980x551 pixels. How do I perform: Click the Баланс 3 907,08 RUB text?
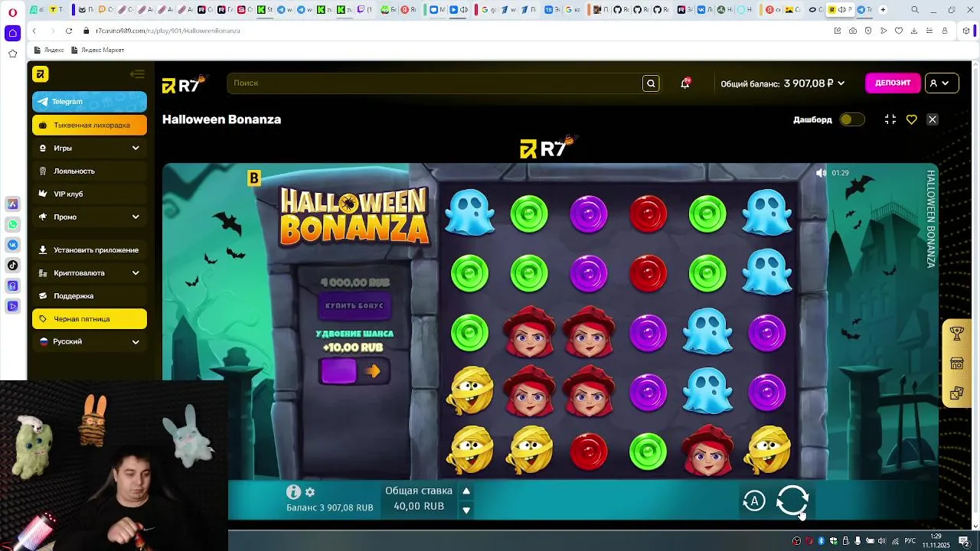coord(330,507)
